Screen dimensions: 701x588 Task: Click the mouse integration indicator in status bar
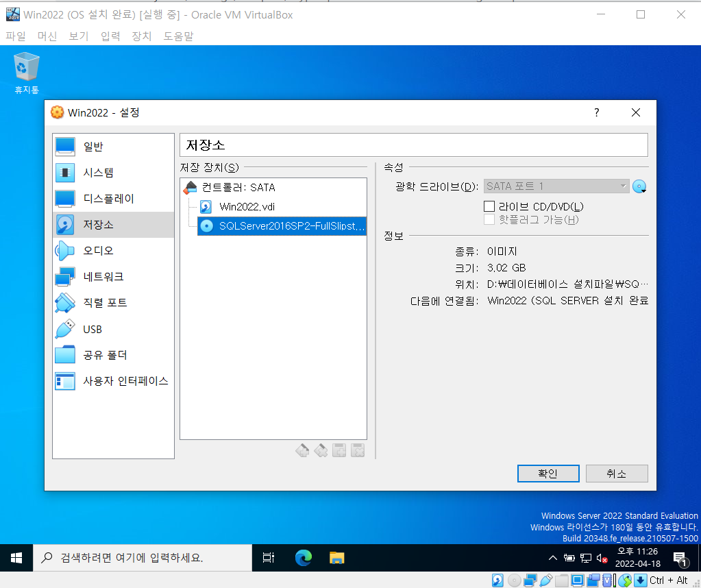625,580
